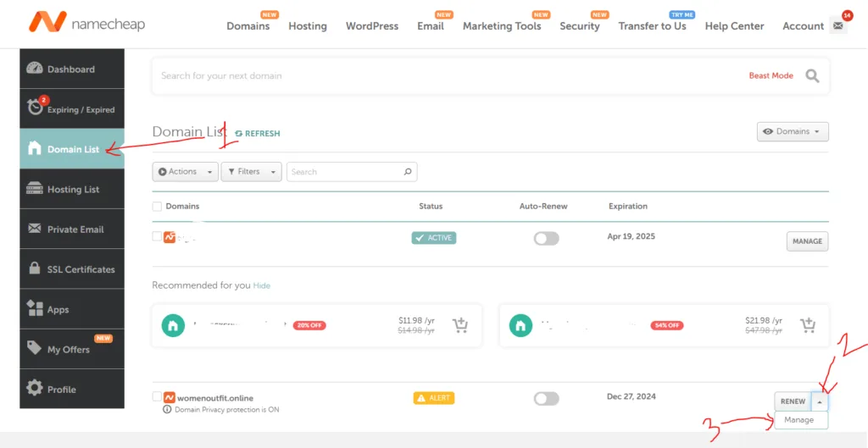Click the SSL Certificates padlock icon
This screenshot has height=448, width=868.
[x=34, y=268]
